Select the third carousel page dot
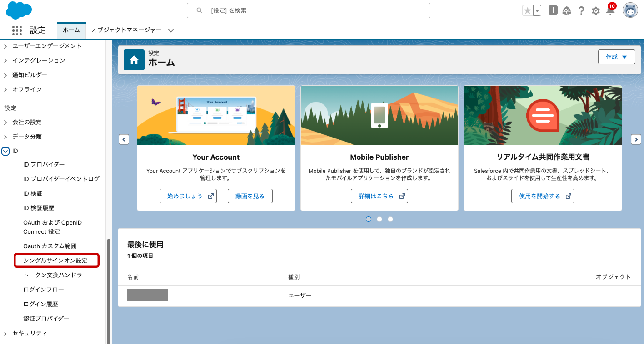Viewport: 644px width, 344px height. pyautogui.click(x=390, y=219)
